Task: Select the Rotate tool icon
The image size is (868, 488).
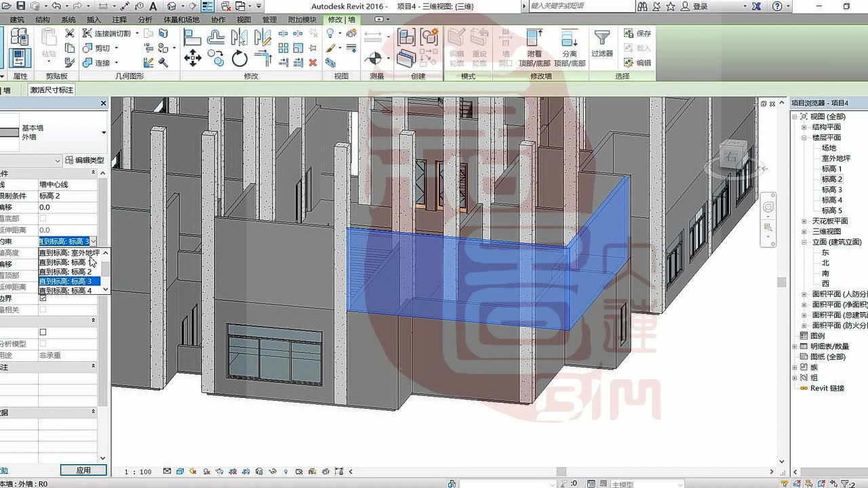Action: [239, 59]
